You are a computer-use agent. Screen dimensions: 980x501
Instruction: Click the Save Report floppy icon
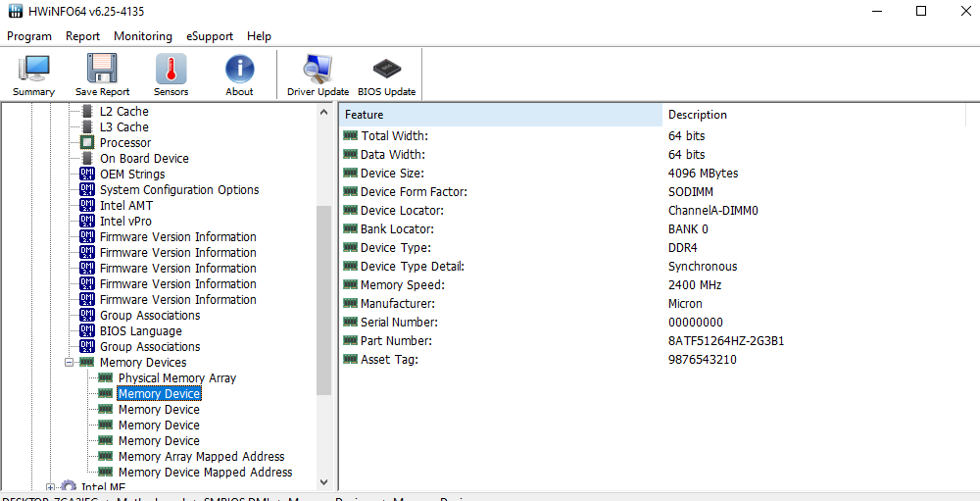click(x=102, y=75)
